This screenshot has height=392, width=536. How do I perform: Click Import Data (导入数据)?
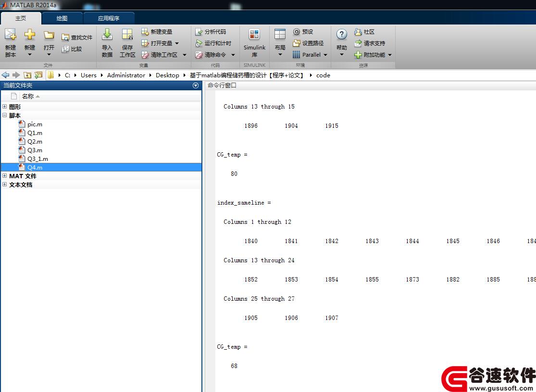[x=107, y=43]
